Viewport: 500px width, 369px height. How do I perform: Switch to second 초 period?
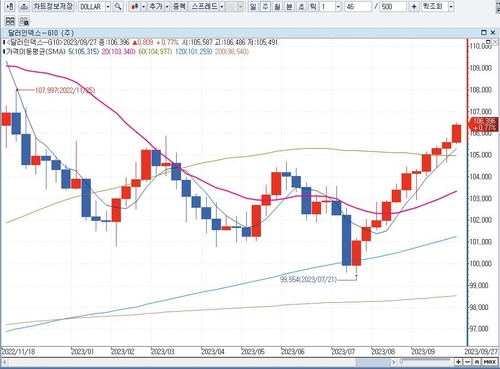(301, 7)
